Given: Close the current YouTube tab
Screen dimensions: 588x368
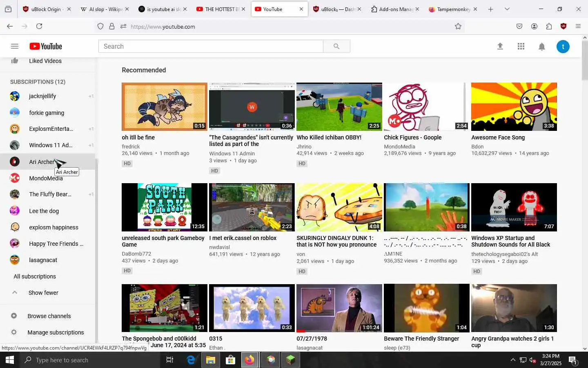Looking at the screenshot, I should click(301, 9).
